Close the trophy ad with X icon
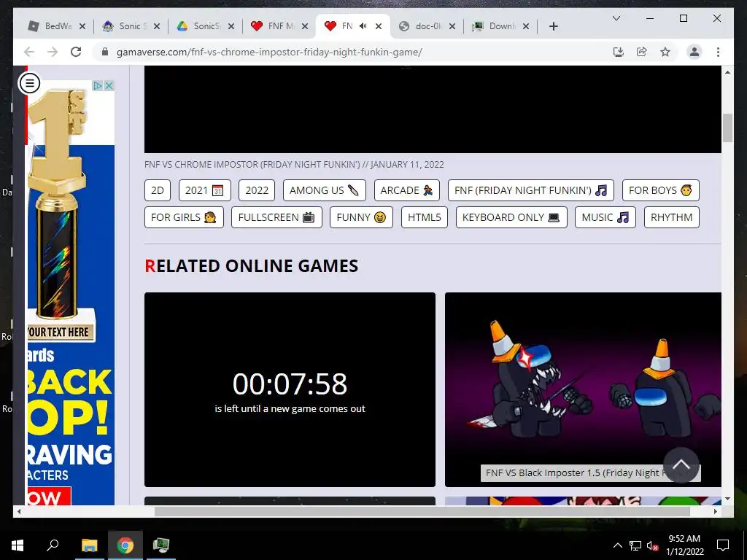Screen dimensions: 747x560 click(x=109, y=86)
